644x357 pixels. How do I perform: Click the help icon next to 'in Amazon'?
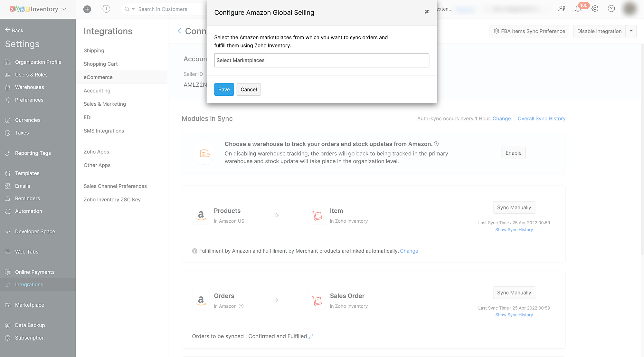(x=241, y=306)
